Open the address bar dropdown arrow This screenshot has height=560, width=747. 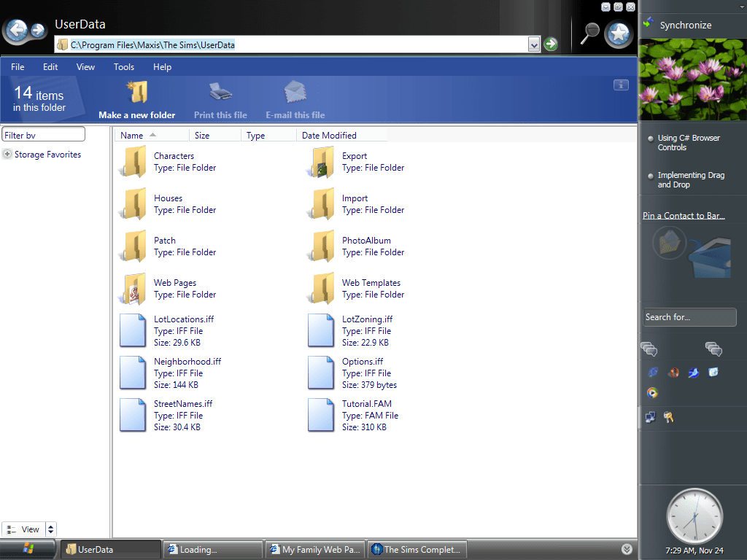click(x=534, y=44)
